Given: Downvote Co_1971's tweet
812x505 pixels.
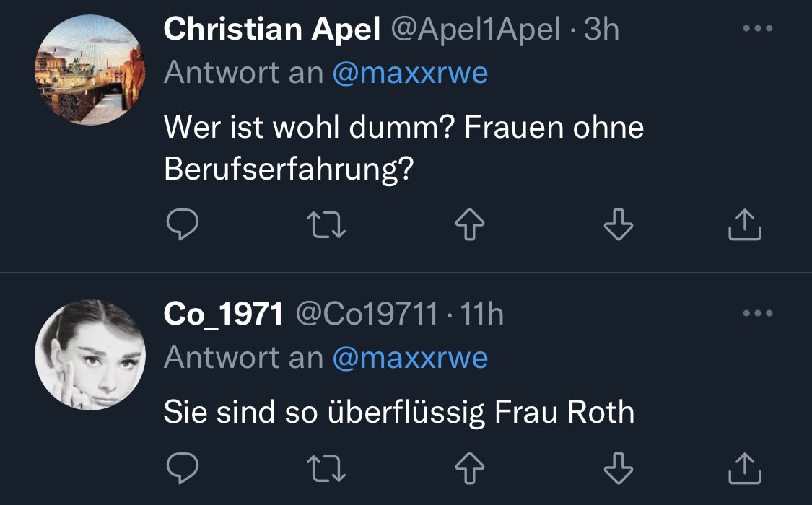Looking at the screenshot, I should click(x=618, y=470).
